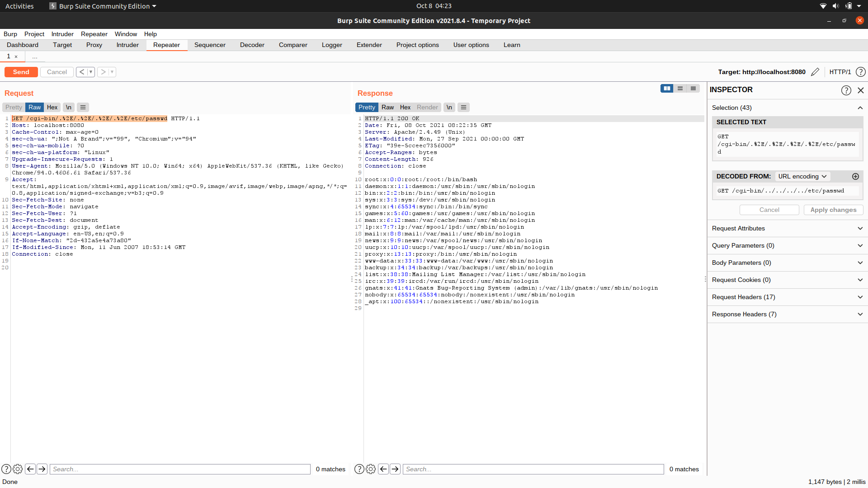
Task: Expand Response Headers (7) section
Action: coord(788,314)
